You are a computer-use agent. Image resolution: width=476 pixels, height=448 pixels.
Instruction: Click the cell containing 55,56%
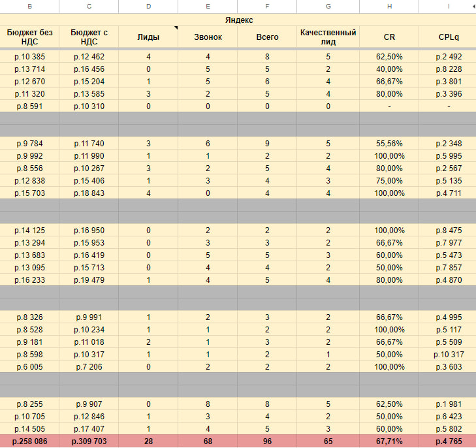point(389,144)
